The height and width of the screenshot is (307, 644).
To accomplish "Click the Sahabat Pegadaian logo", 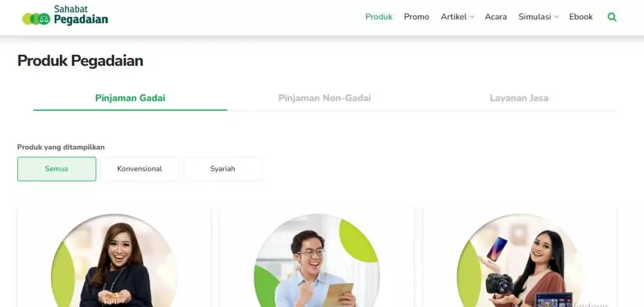I will click(x=65, y=15).
